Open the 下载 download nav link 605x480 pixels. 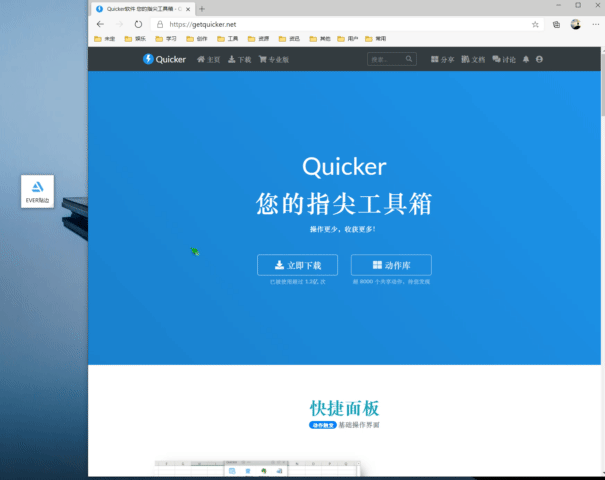pyautogui.click(x=240, y=59)
